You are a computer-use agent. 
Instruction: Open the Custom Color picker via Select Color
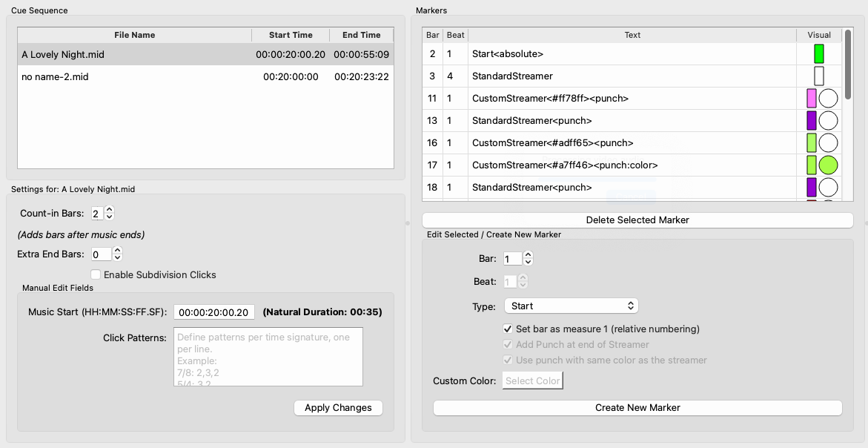tap(532, 381)
